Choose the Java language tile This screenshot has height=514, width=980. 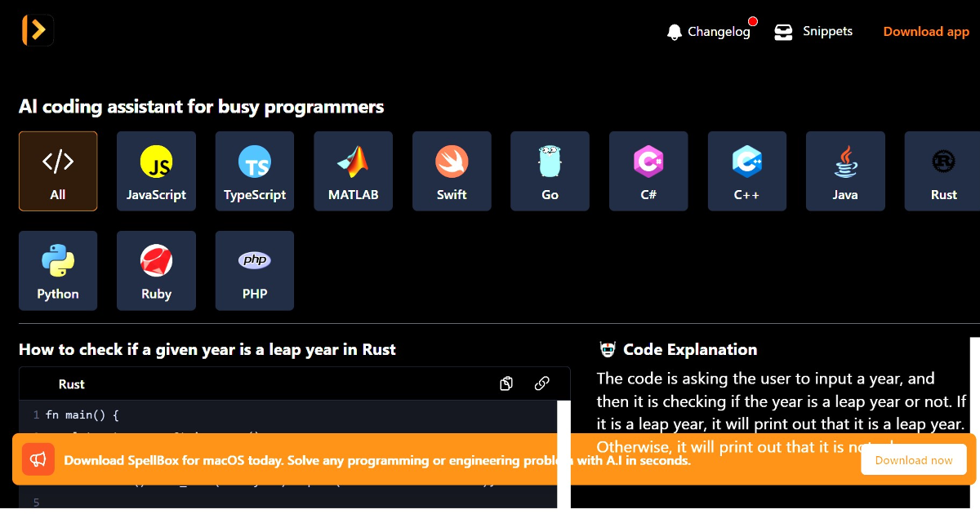point(845,171)
